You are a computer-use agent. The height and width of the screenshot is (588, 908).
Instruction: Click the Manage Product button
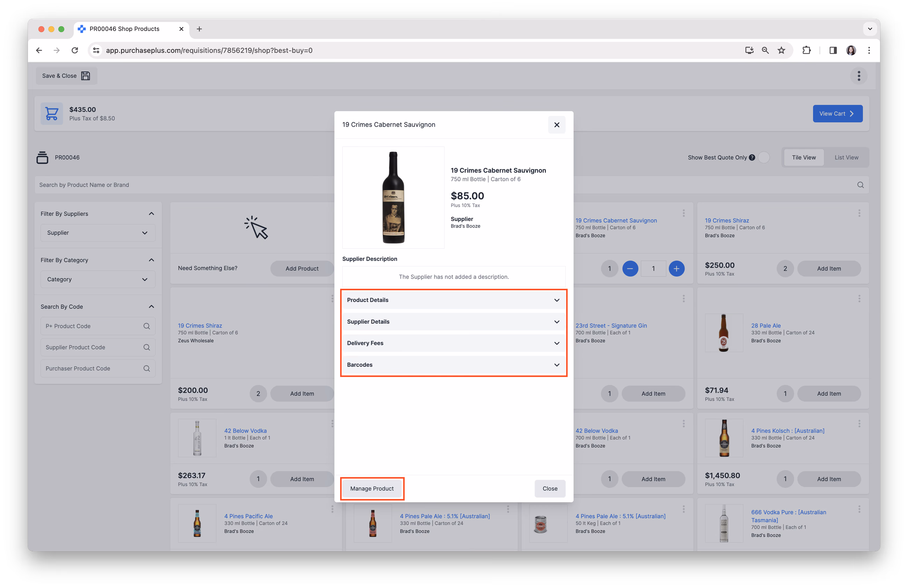click(x=372, y=488)
